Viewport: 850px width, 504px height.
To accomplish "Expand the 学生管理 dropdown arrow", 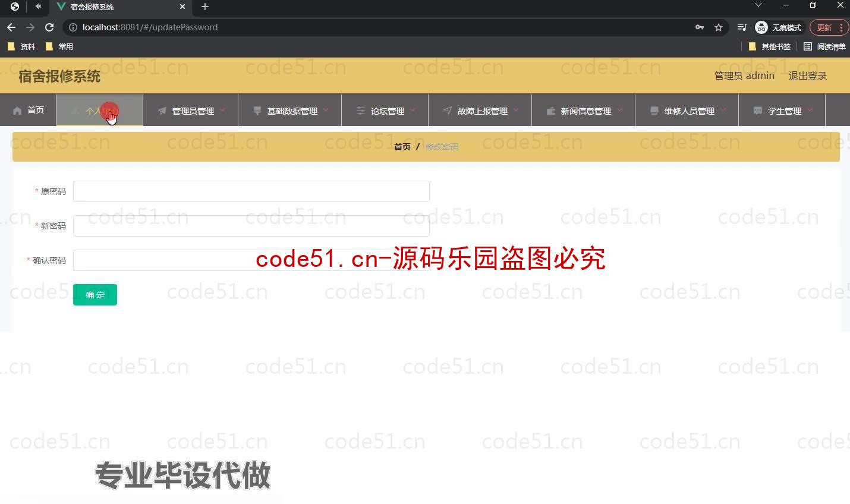I will click(810, 110).
